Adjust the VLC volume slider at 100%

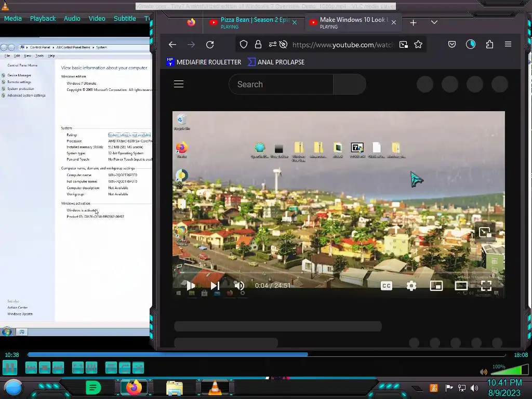tap(509, 370)
